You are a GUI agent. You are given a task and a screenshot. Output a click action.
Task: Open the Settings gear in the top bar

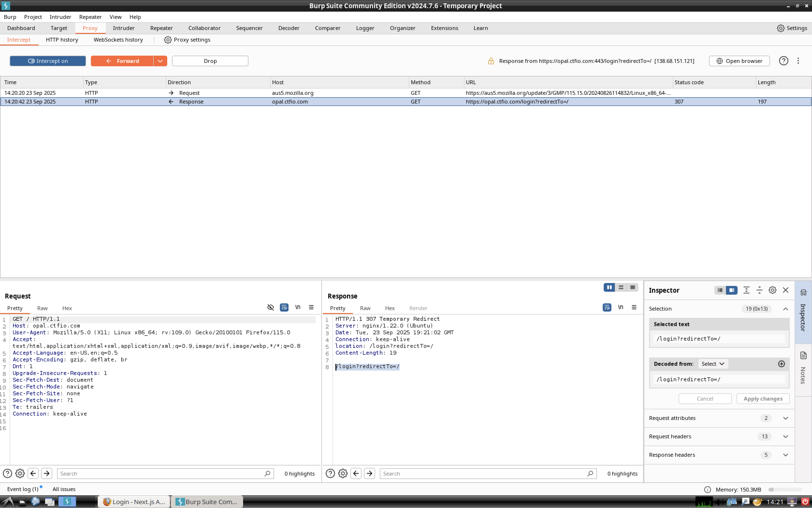(792, 28)
